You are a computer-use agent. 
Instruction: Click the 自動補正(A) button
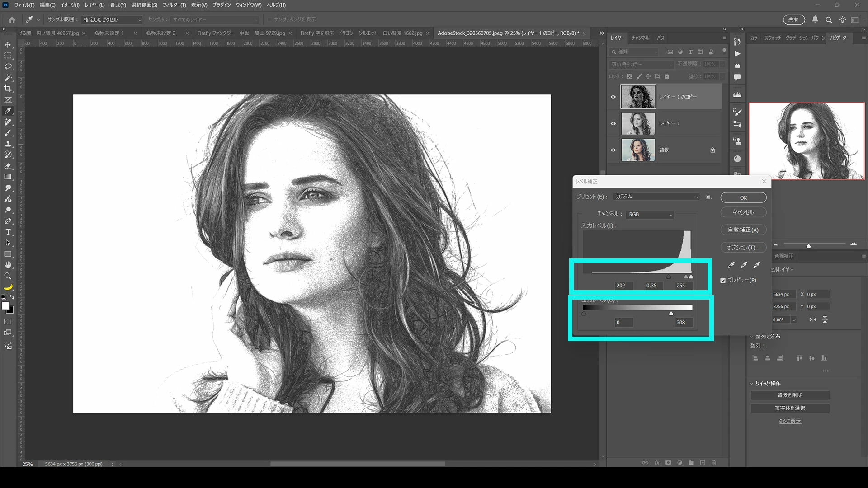[x=743, y=230]
